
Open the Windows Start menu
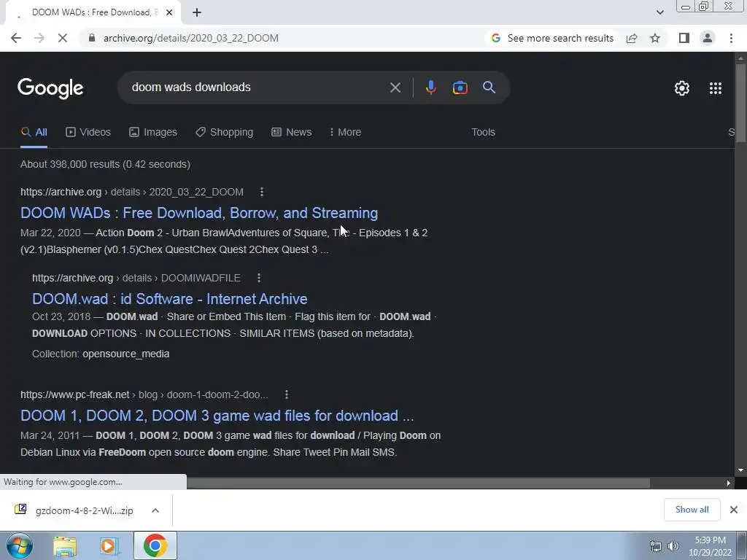[19, 546]
